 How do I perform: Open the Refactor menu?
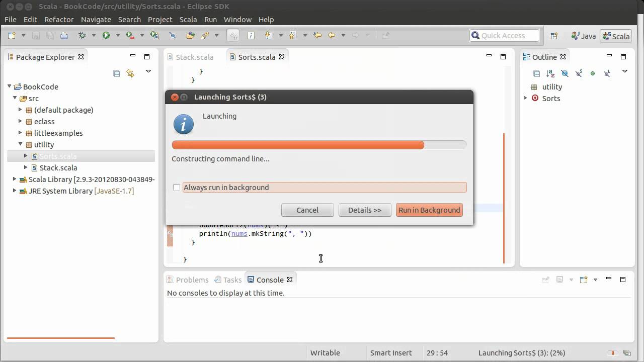[59, 19]
